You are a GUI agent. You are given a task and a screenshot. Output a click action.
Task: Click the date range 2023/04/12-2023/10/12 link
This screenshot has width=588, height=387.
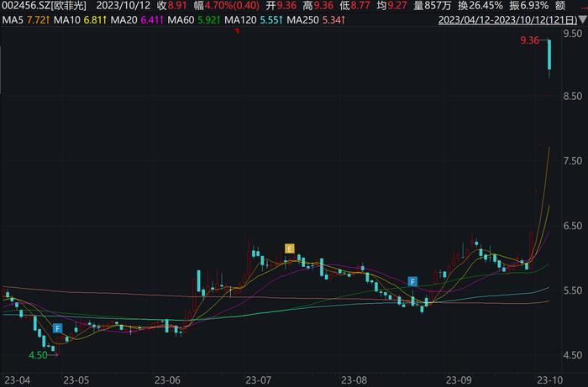click(x=507, y=19)
